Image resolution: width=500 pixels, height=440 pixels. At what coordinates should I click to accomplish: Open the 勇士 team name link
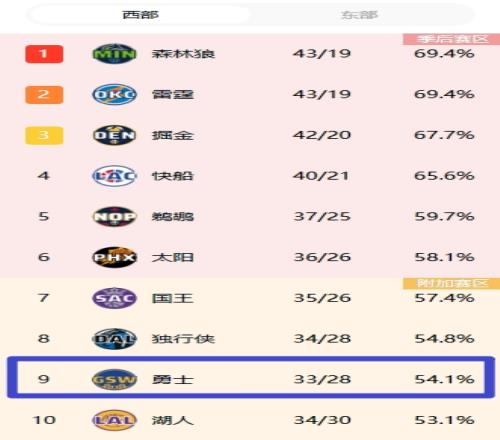point(173,379)
